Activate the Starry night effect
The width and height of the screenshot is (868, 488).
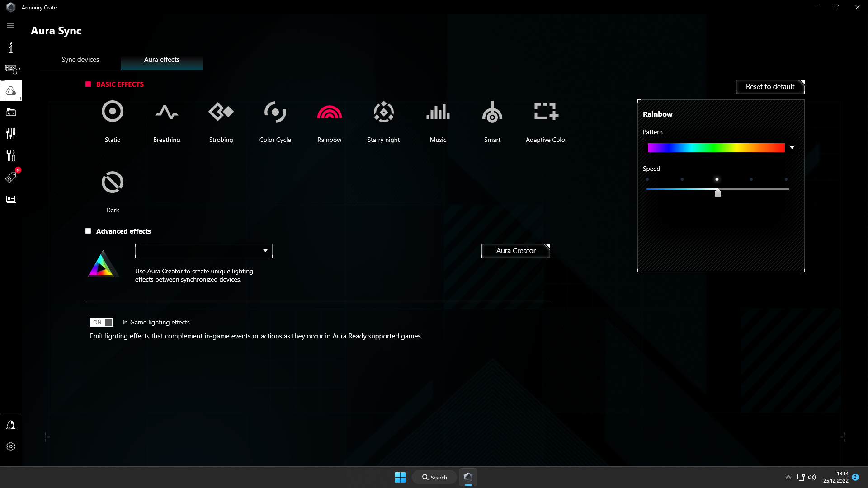click(x=383, y=118)
